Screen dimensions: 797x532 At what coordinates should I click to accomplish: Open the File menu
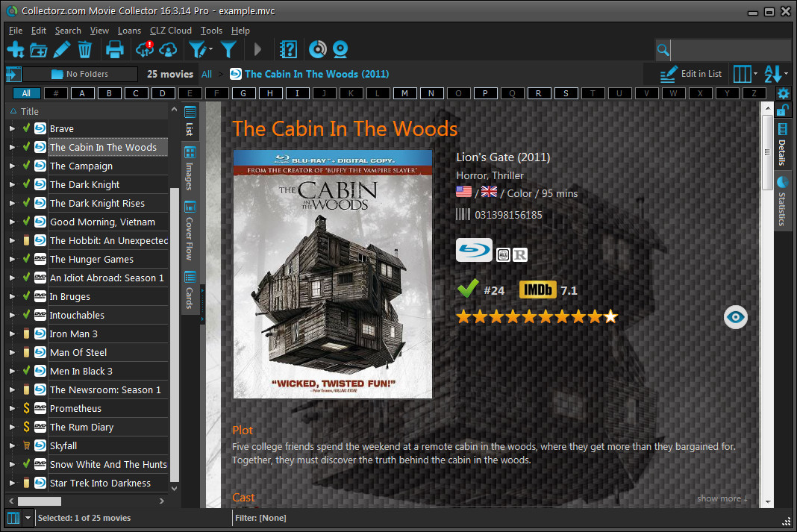tap(16, 31)
